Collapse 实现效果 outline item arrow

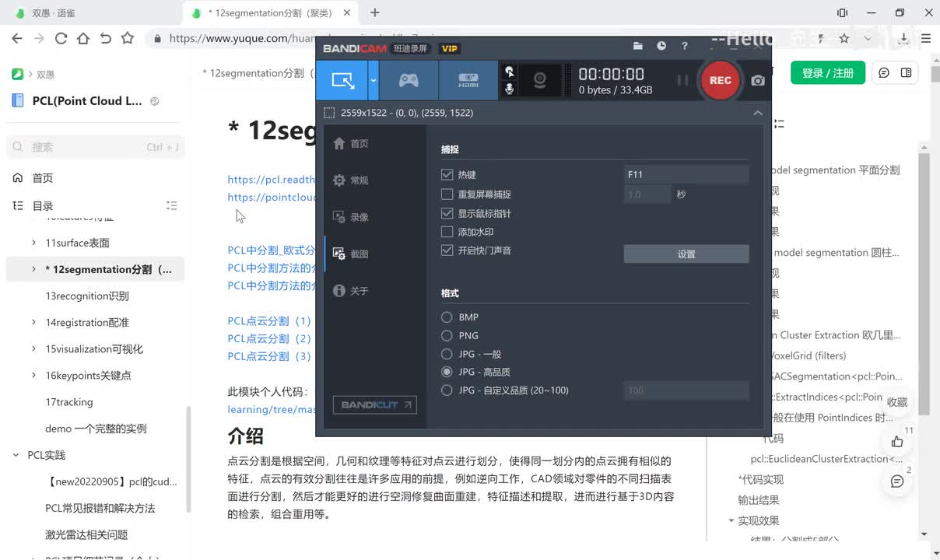point(731,521)
